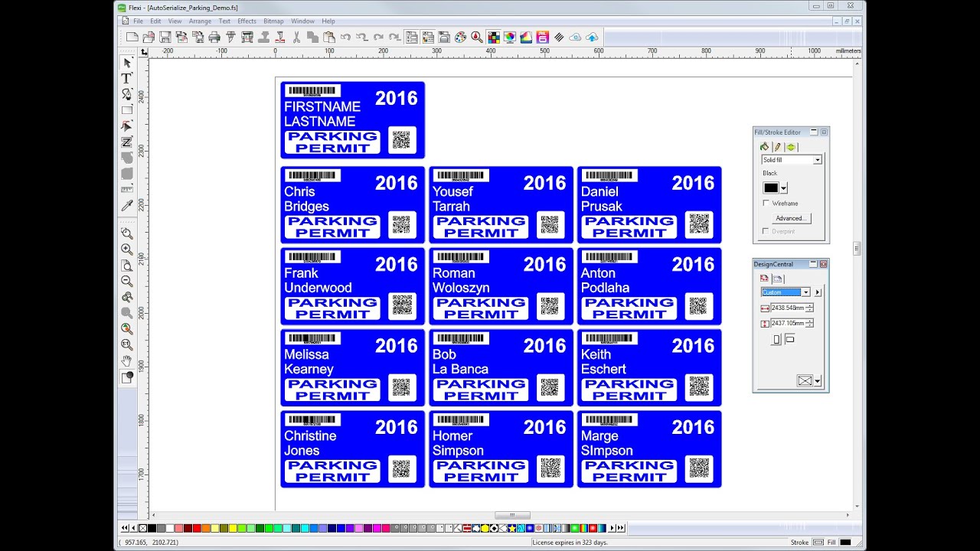Viewport: 980px width, 551px height.
Task: Open the Bitmap menu
Action: tap(273, 21)
